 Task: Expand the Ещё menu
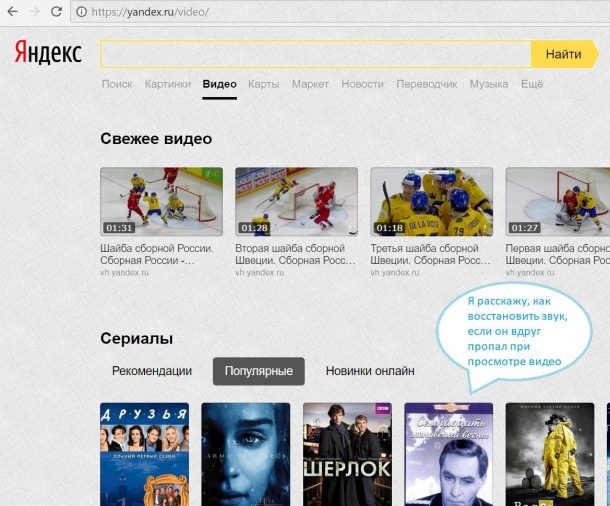click(x=532, y=84)
